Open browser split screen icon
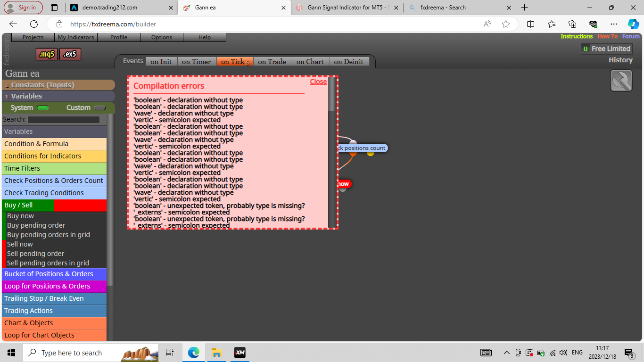644x362 pixels. click(x=530, y=24)
